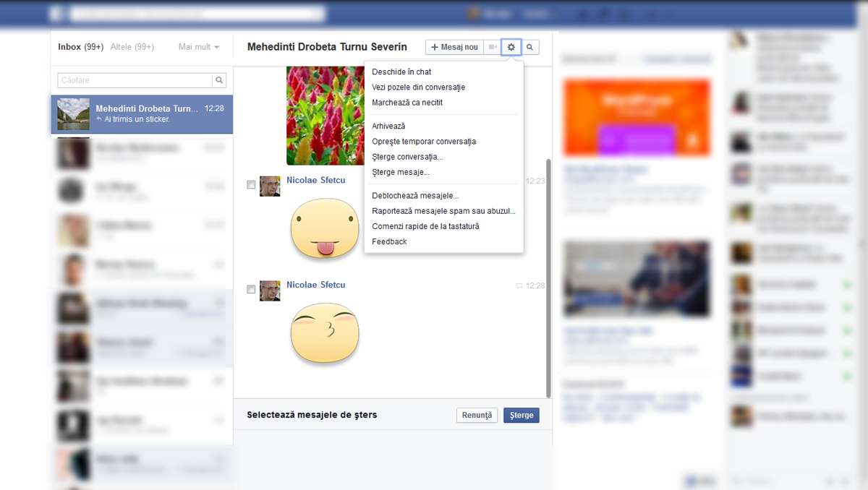868x490 pixels.
Task: Click Nicolae Sfetcu avatar at 12:23 message
Action: (x=270, y=186)
